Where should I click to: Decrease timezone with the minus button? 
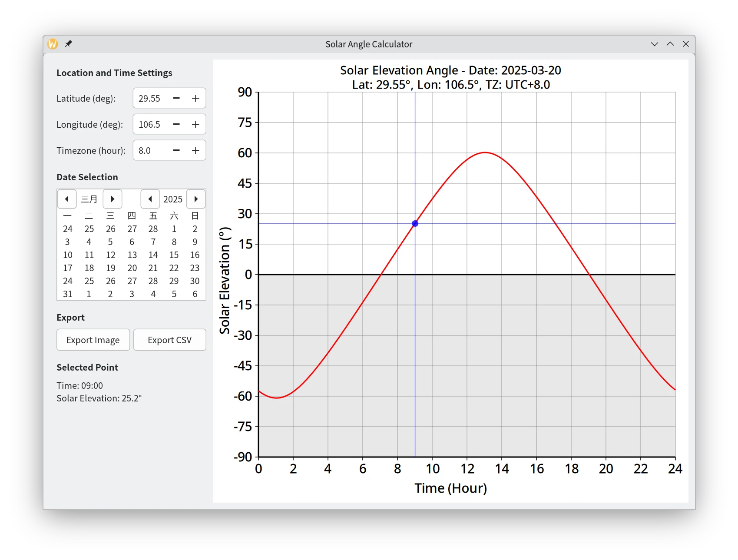[x=176, y=150]
